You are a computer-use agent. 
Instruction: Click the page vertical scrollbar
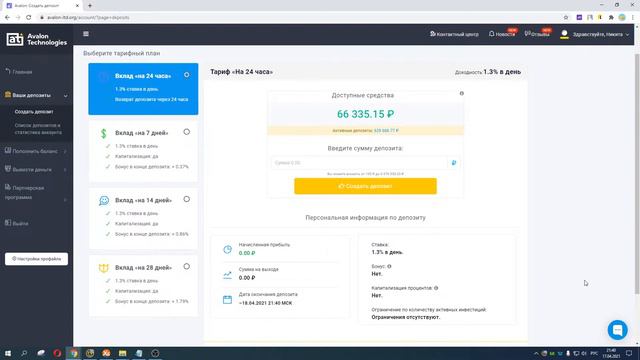click(637, 173)
